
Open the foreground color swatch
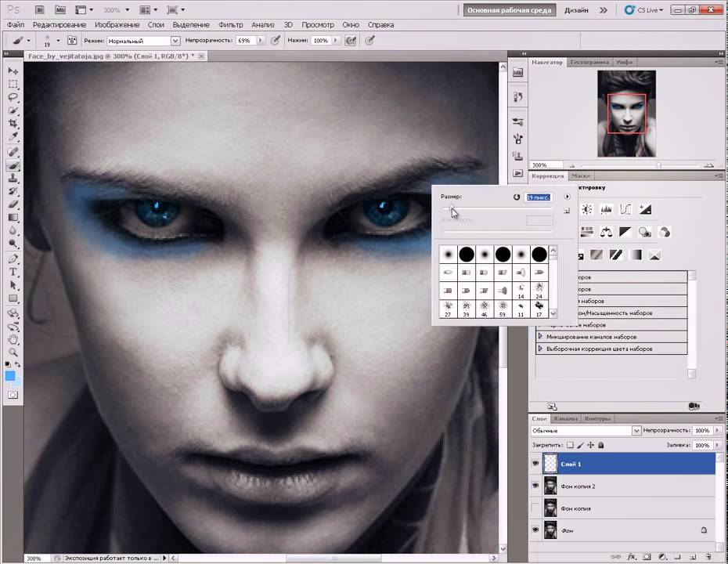pyautogui.click(x=10, y=376)
